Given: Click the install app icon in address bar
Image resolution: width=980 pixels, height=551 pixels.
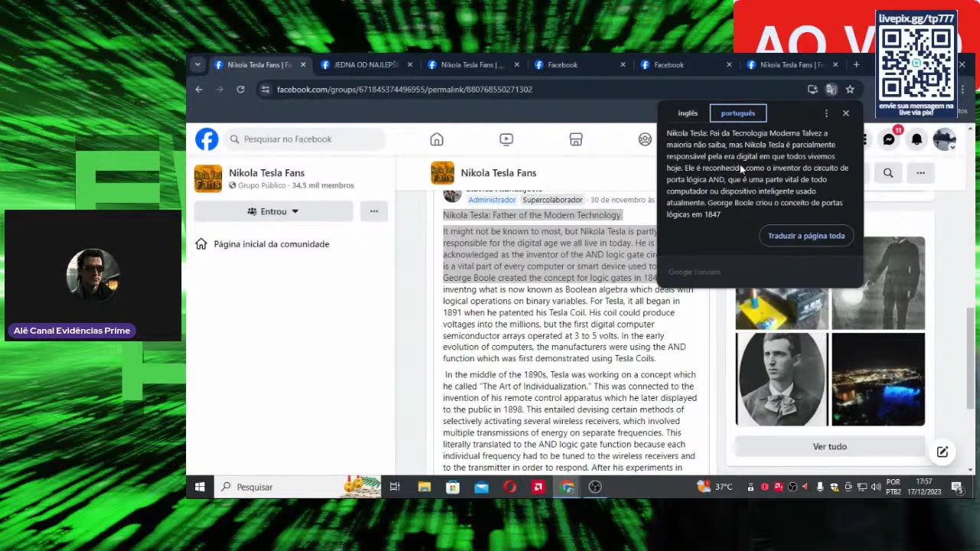Looking at the screenshot, I should [812, 90].
